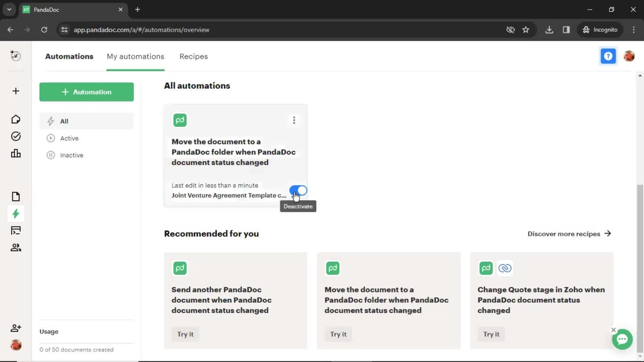This screenshot has width=644, height=362.
Task: Expand the Discover more recipes link
Action: click(x=570, y=233)
